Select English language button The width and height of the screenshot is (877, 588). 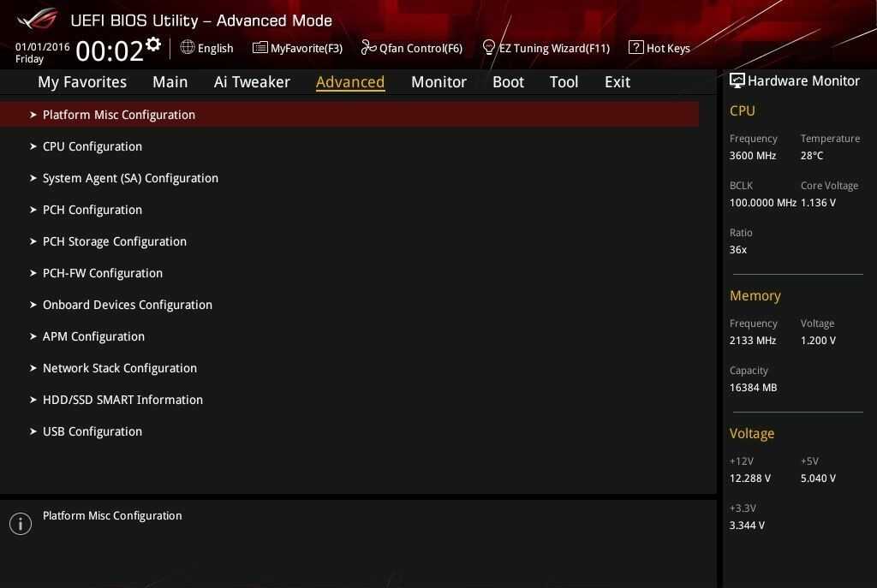(215, 49)
